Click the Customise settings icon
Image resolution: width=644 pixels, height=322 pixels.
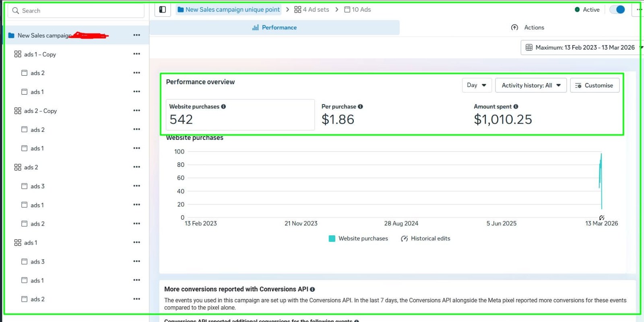[578, 85]
